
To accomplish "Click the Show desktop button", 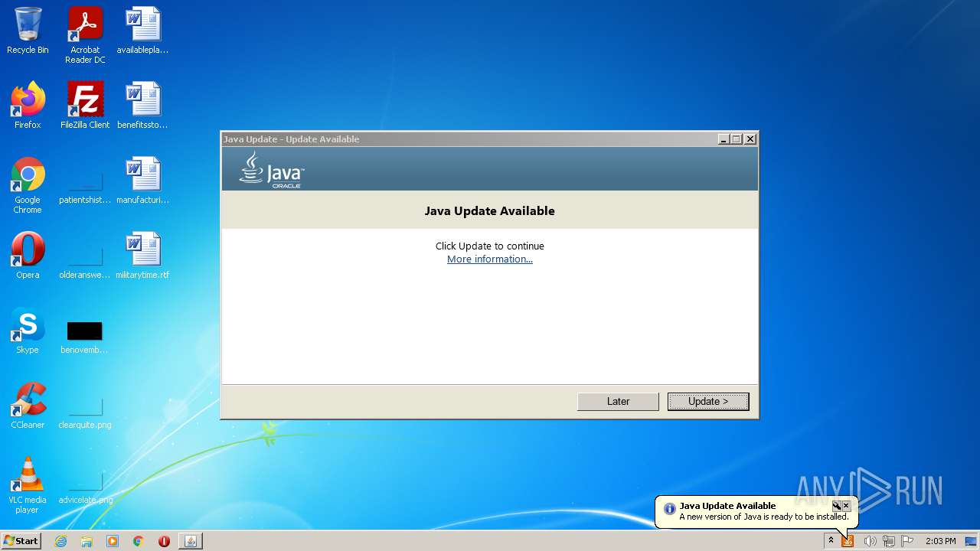I will pos(972,541).
